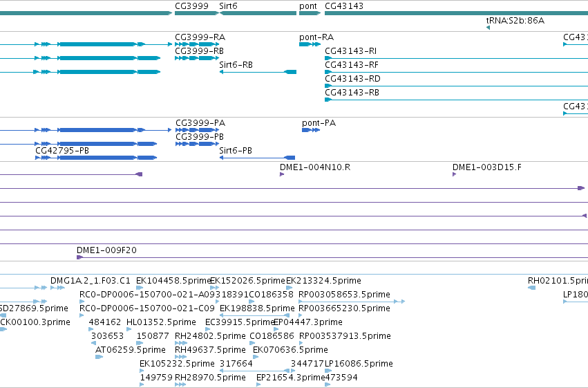Open the DME1-009F20 label

click(x=107, y=250)
